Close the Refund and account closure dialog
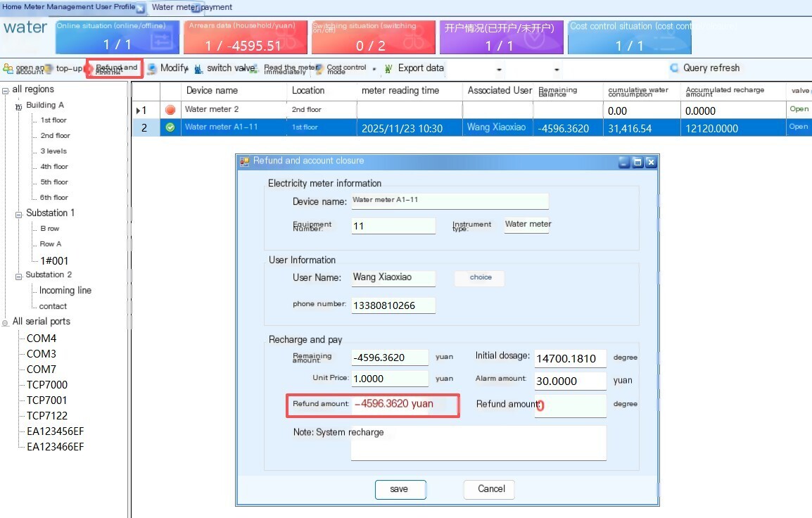The width and height of the screenshot is (812, 518). click(x=651, y=162)
